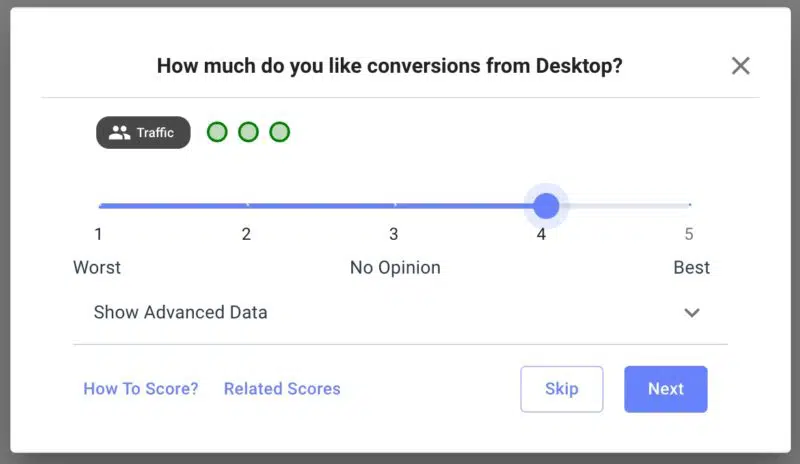The height and width of the screenshot is (464, 800).
Task: Select the second green circle indicator
Action: click(x=248, y=132)
